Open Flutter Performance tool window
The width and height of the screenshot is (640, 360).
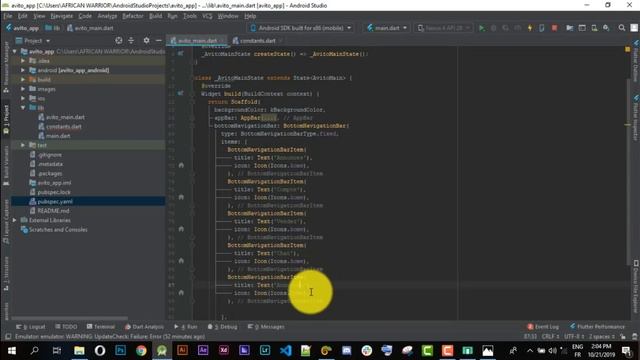pyautogui.click(x=597, y=327)
